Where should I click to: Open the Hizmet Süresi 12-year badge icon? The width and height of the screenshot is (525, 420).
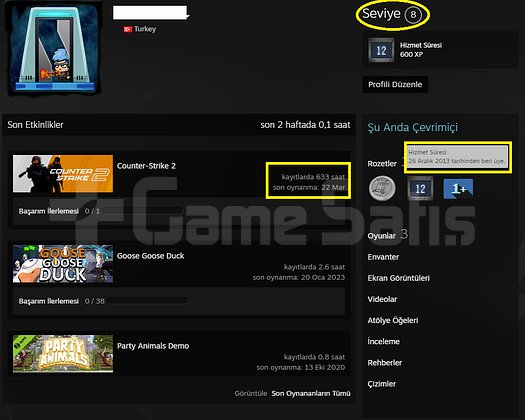click(381, 50)
